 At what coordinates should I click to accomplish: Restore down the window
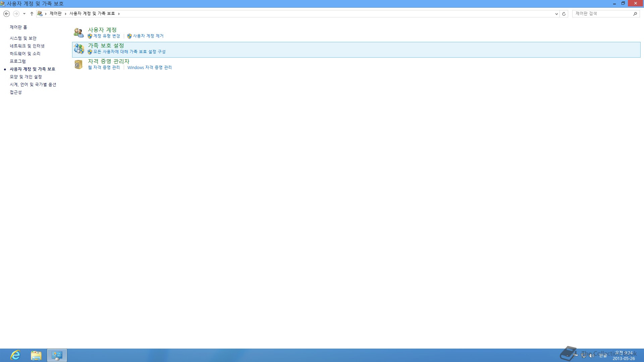pos(623,3)
